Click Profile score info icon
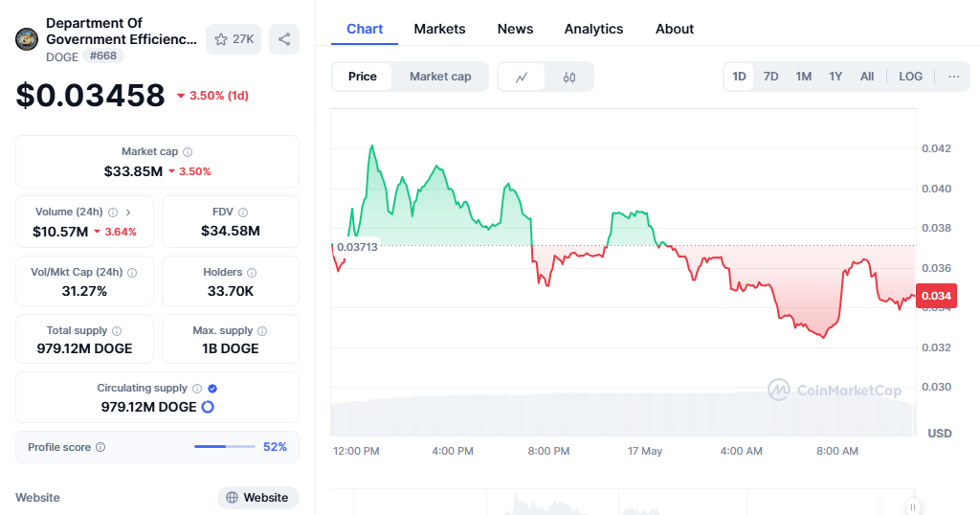The height and width of the screenshot is (515, 980). tap(100, 447)
